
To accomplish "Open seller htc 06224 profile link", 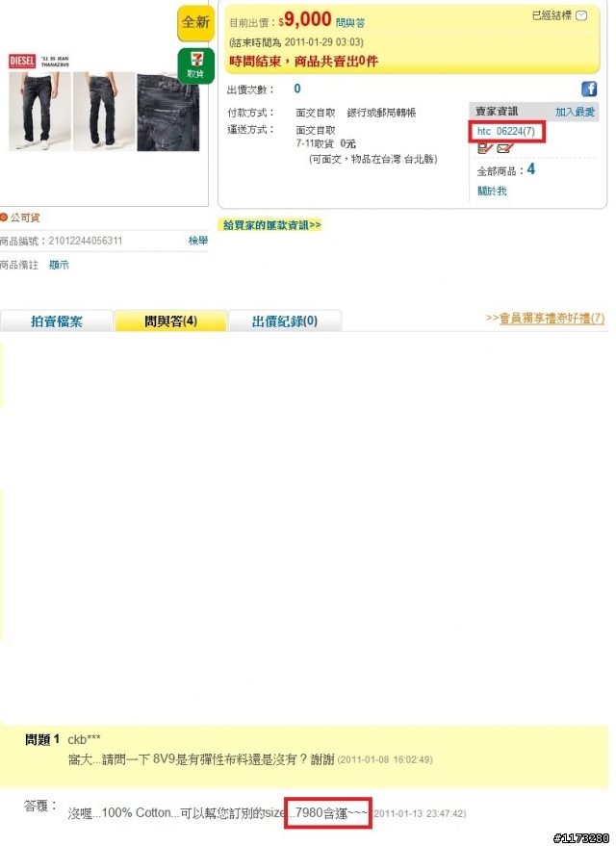I will [x=506, y=131].
